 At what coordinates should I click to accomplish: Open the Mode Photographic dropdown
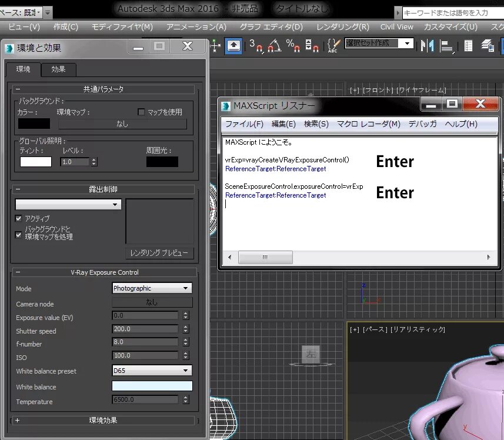[152, 288]
